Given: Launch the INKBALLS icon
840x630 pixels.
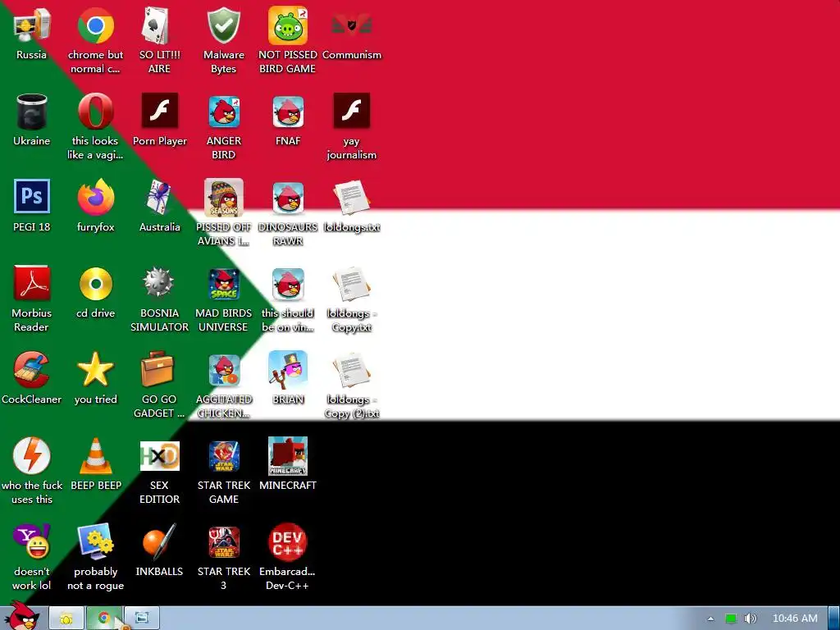Looking at the screenshot, I should tap(159, 541).
